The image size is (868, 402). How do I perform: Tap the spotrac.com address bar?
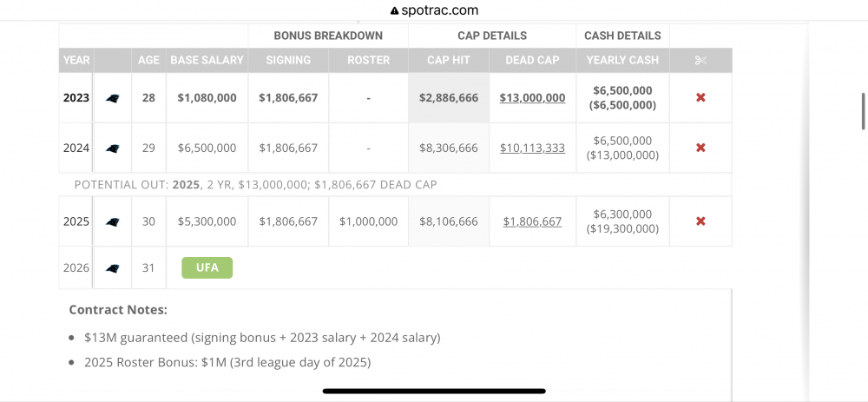pyautogui.click(x=434, y=10)
